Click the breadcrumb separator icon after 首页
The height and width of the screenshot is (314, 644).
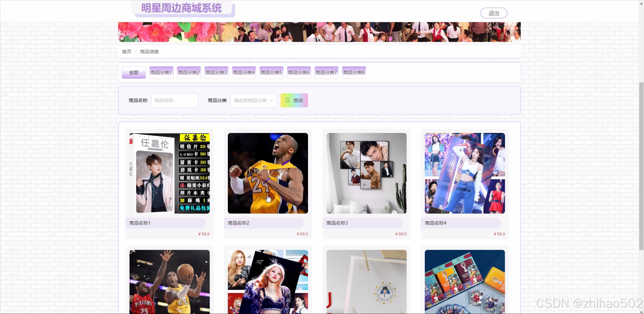136,52
